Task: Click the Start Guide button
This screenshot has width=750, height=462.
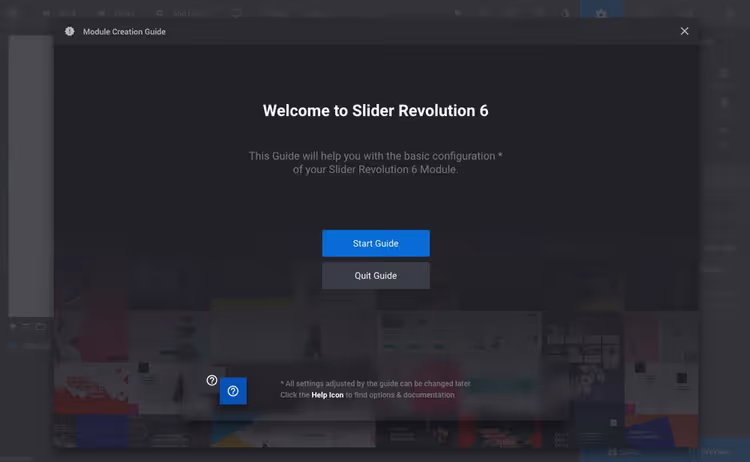Action: pos(375,243)
